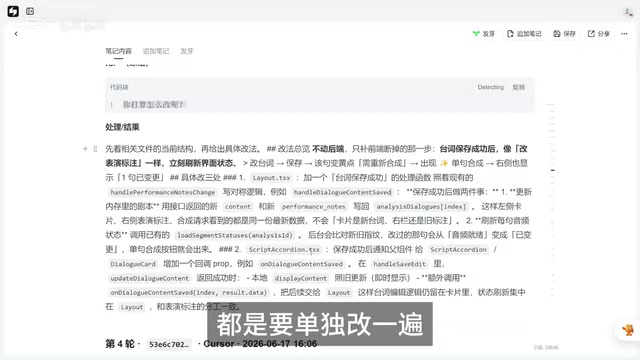This screenshot has height=360, width=640.
Task: Click the 53e6c702 commit hash tag
Action: click(x=169, y=344)
